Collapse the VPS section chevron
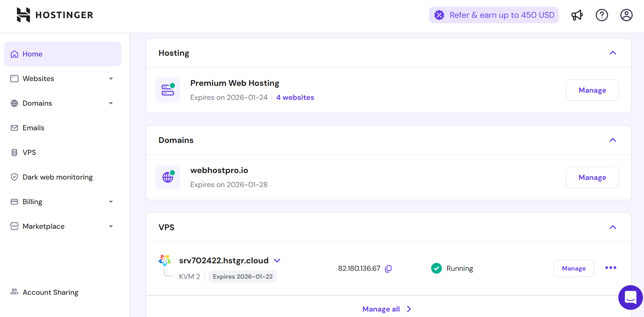The height and width of the screenshot is (317, 644). 613,227
